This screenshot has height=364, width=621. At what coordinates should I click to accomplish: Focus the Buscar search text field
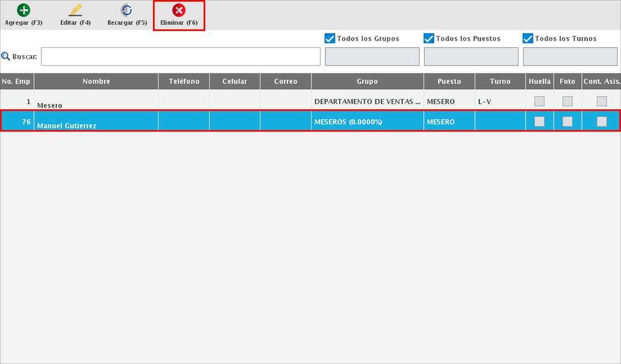coord(181,56)
